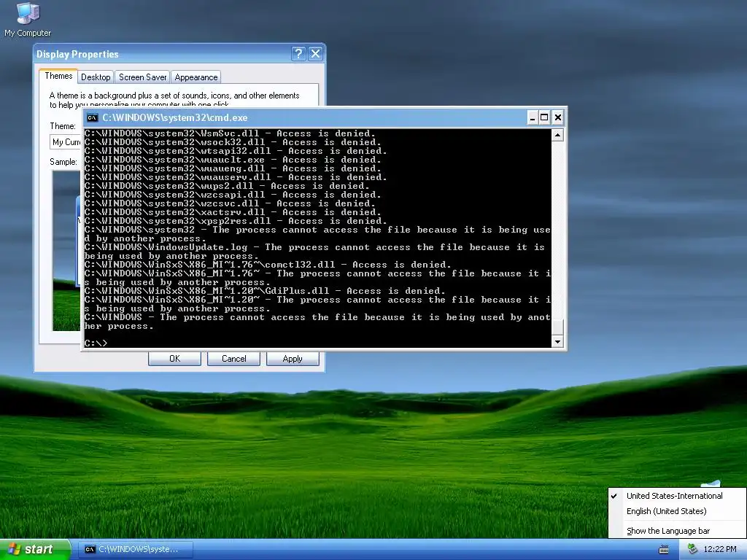Open the Theme dropdown in Display Properties
Viewport: 747px width, 560px height.
66,142
